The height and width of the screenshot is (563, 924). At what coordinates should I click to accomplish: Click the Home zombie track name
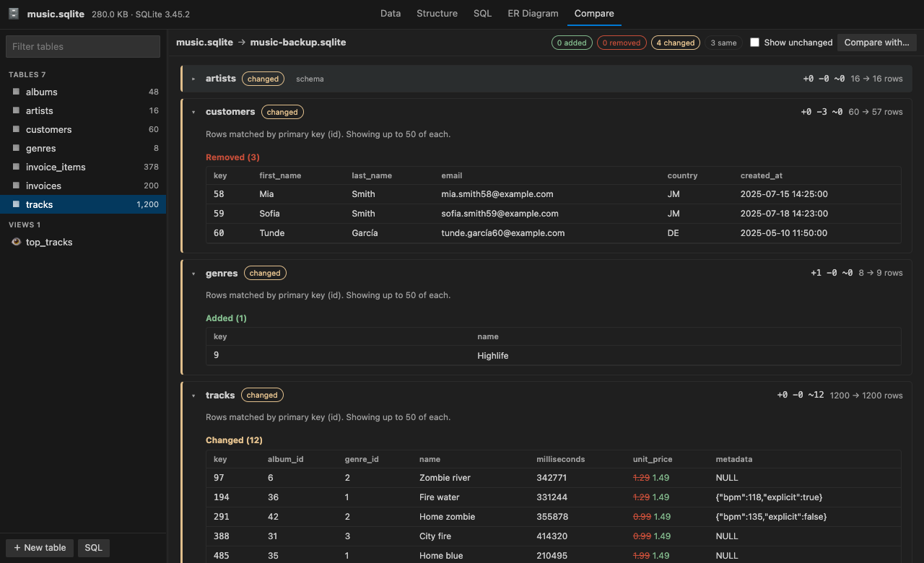[x=448, y=517]
